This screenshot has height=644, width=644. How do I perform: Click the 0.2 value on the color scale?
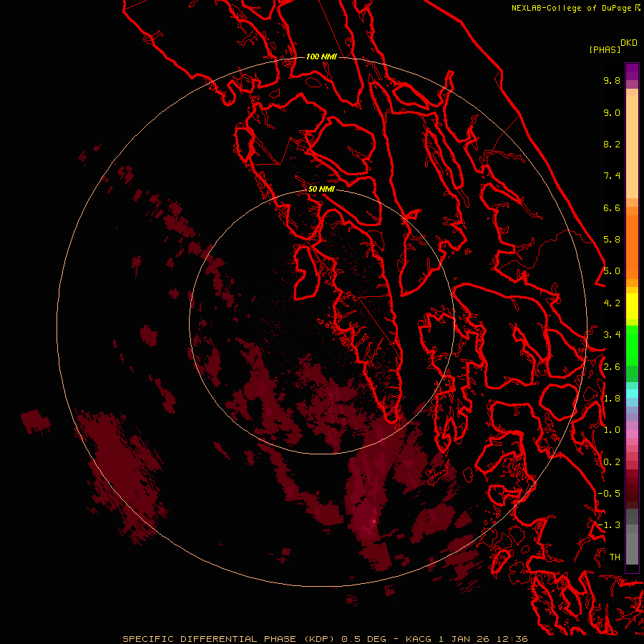(612, 462)
